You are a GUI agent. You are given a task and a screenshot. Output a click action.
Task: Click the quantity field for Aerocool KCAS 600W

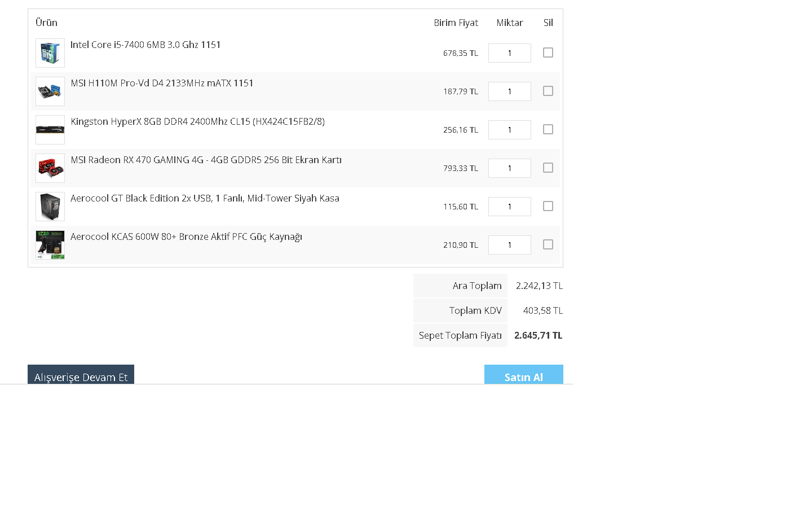tap(510, 245)
